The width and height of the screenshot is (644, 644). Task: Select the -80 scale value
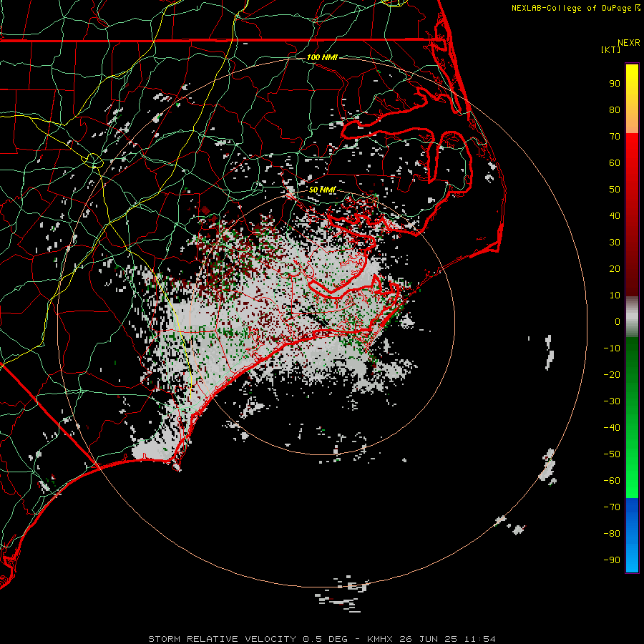click(x=612, y=534)
